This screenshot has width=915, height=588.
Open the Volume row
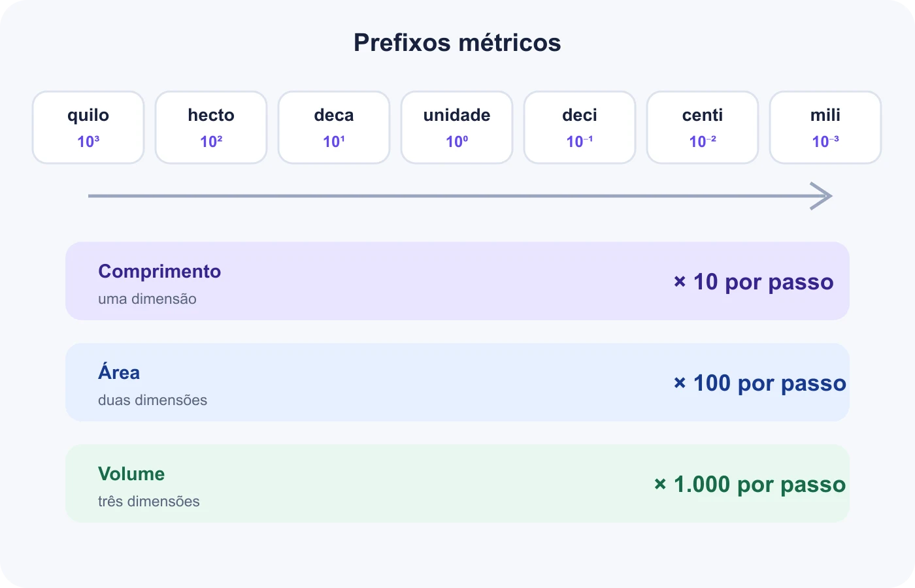[457, 483]
